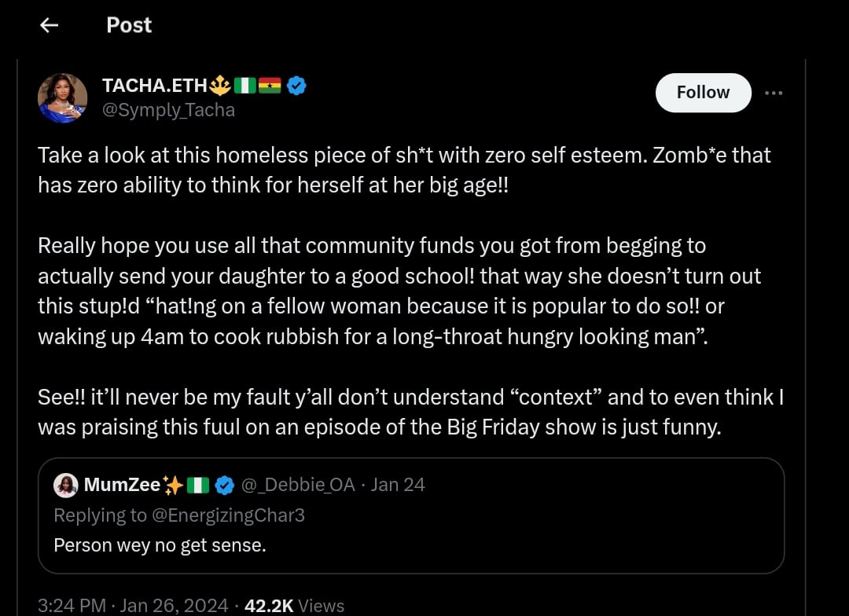The width and height of the screenshot is (849, 616).
Task: Open quoted post "Person wey no get sense."
Action: pyautogui.click(x=160, y=544)
